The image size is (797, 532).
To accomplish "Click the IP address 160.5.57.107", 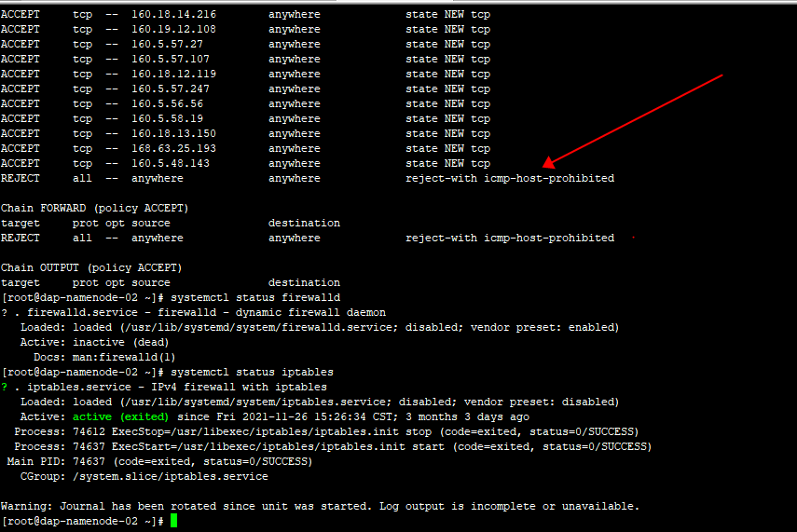I will pyautogui.click(x=171, y=59).
